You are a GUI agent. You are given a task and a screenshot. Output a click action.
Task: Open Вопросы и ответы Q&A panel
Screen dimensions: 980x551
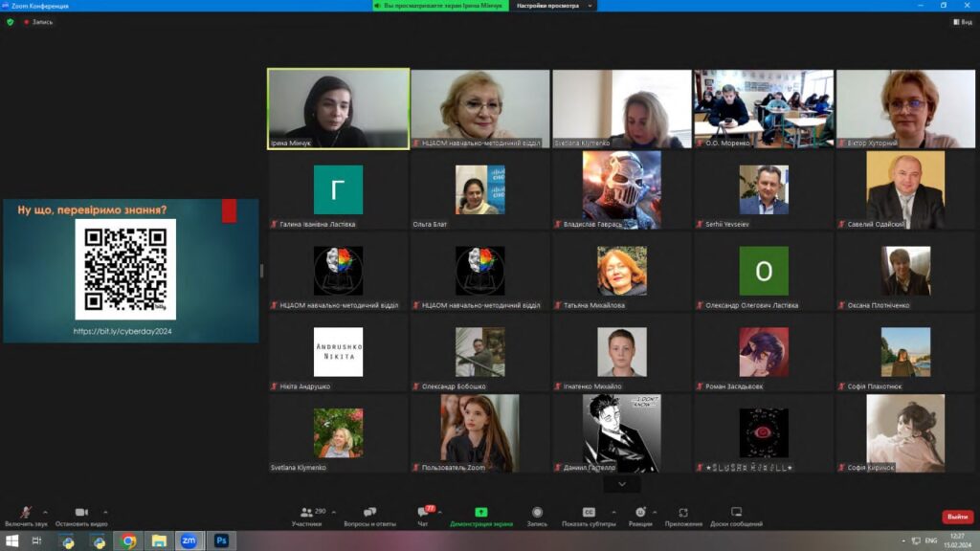pyautogui.click(x=369, y=514)
